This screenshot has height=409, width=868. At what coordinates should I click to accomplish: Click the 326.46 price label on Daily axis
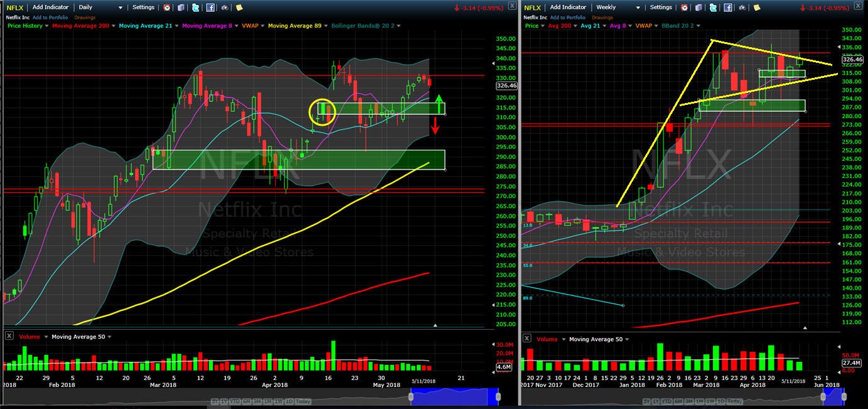506,85
